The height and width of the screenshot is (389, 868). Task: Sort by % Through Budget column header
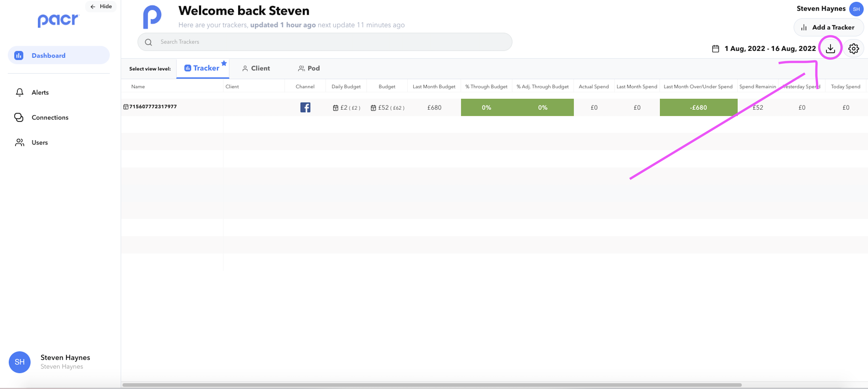click(x=486, y=86)
